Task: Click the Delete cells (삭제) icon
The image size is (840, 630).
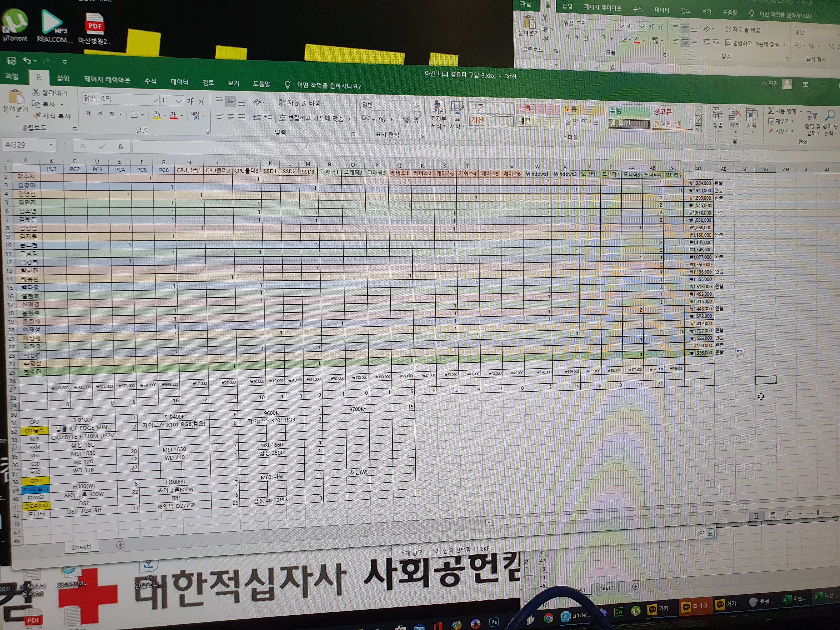Action: pos(735,114)
